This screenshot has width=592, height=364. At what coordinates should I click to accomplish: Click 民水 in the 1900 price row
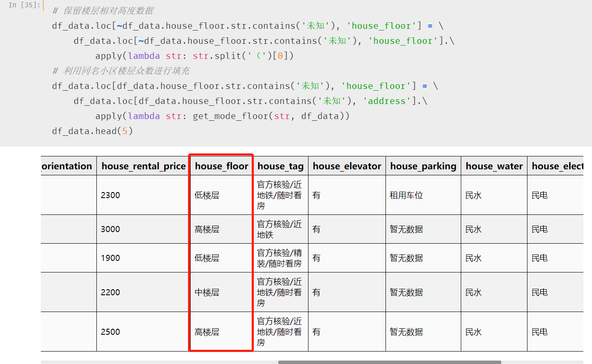473,258
